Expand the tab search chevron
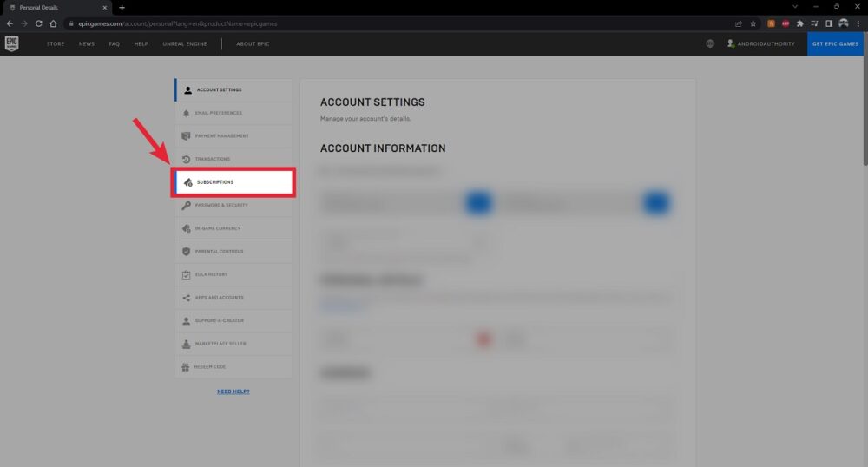 pyautogui.click(x=796, y=7)
